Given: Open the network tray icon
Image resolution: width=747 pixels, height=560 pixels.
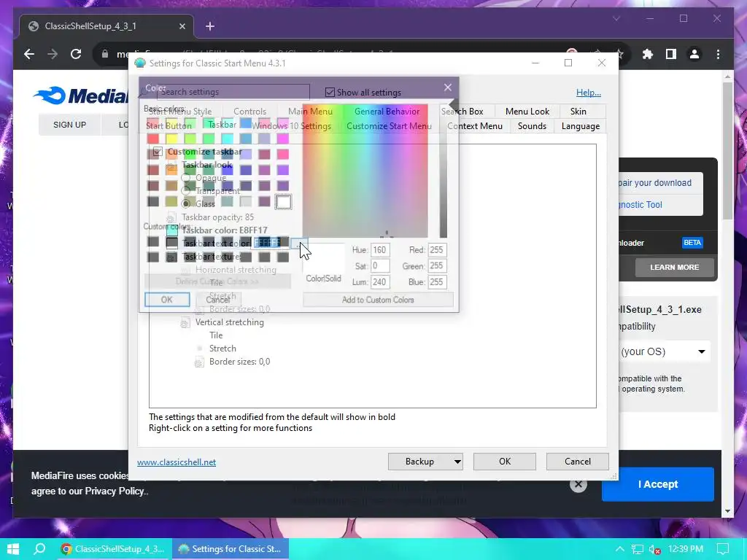Looking at the screenshot, I should [x=638, y=549].
